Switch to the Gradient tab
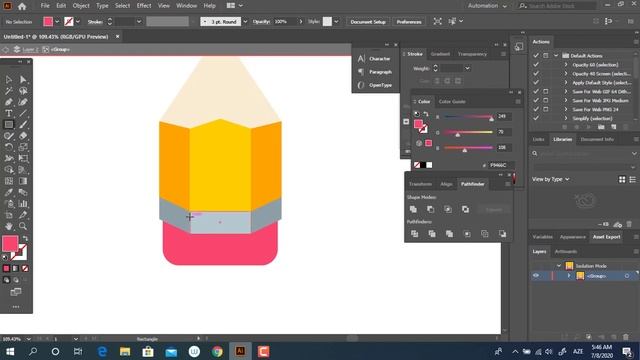The width and height of the screenshot is (640, 360). 440,54
